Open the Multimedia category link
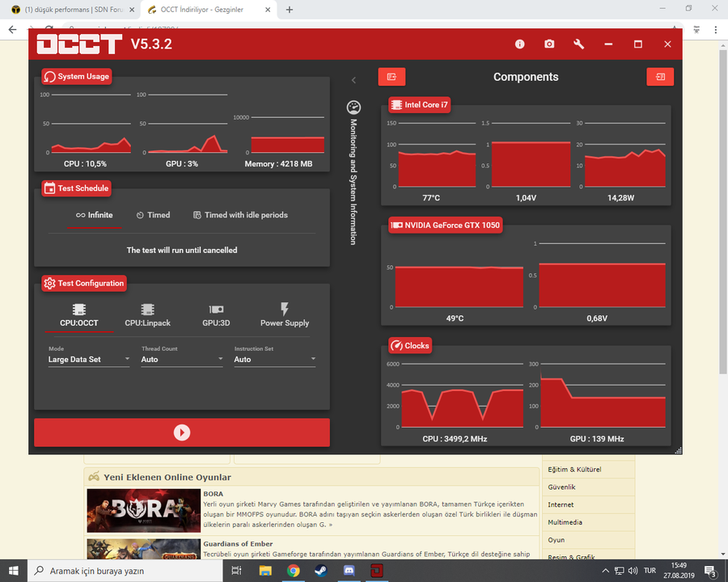The width and height of the screenshot is (728, 582). tap(565, 522)
